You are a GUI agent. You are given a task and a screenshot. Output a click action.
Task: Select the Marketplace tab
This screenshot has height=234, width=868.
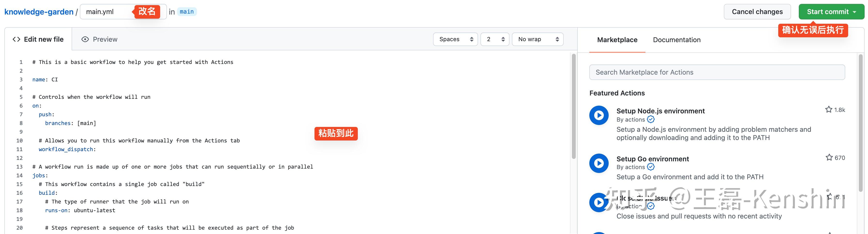pyautogui.click(x=617, y=40)
